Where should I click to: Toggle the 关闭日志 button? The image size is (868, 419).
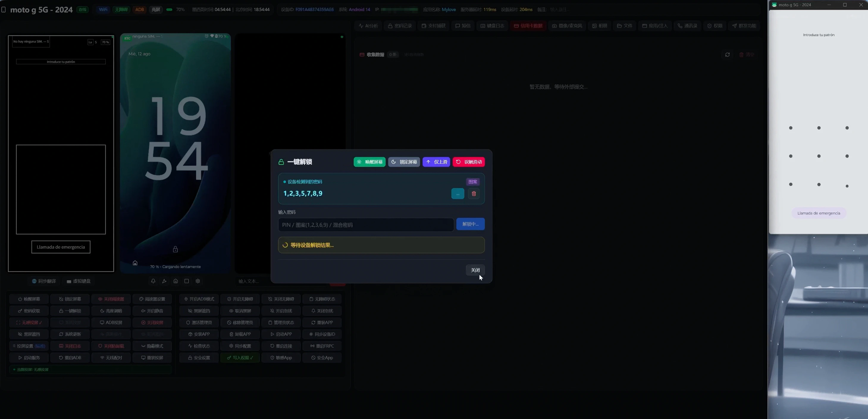click(70, 346)
